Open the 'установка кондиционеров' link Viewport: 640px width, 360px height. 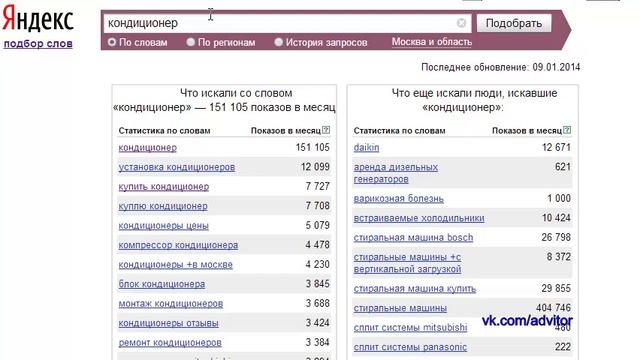[177, 167]
